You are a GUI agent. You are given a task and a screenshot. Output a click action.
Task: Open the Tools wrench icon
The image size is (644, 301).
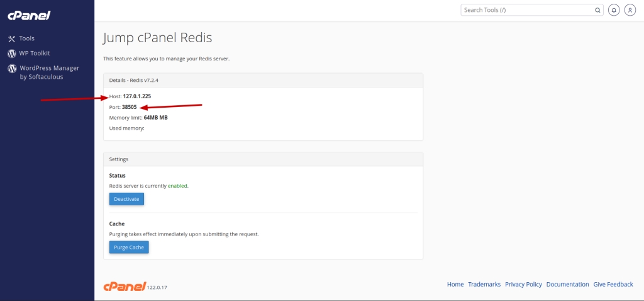click(x=11, y=38)
